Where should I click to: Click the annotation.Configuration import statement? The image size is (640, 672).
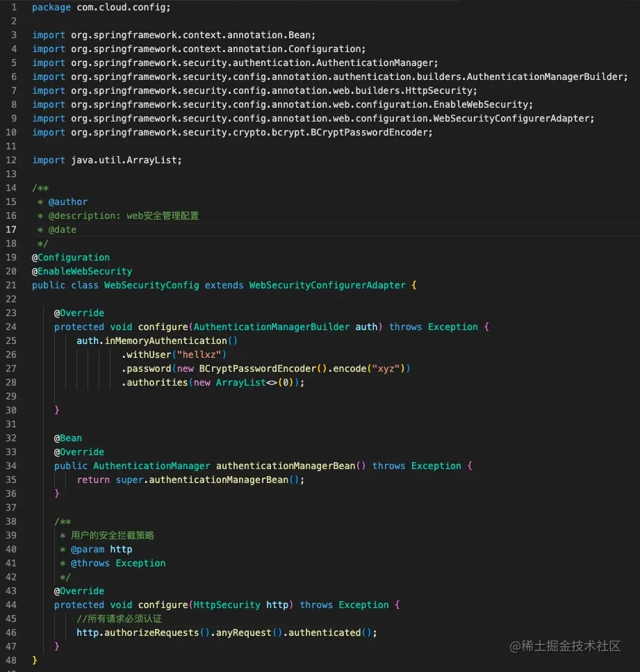point(199,49)
